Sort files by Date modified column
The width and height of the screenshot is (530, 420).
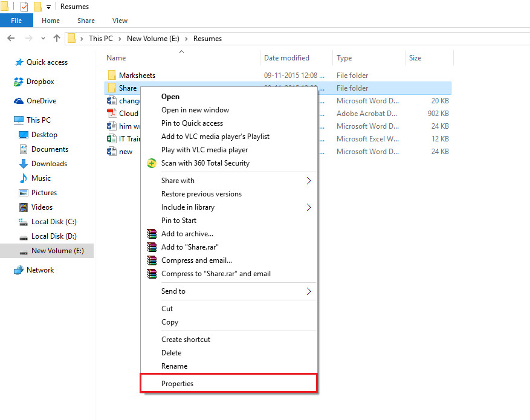[286, 58]
